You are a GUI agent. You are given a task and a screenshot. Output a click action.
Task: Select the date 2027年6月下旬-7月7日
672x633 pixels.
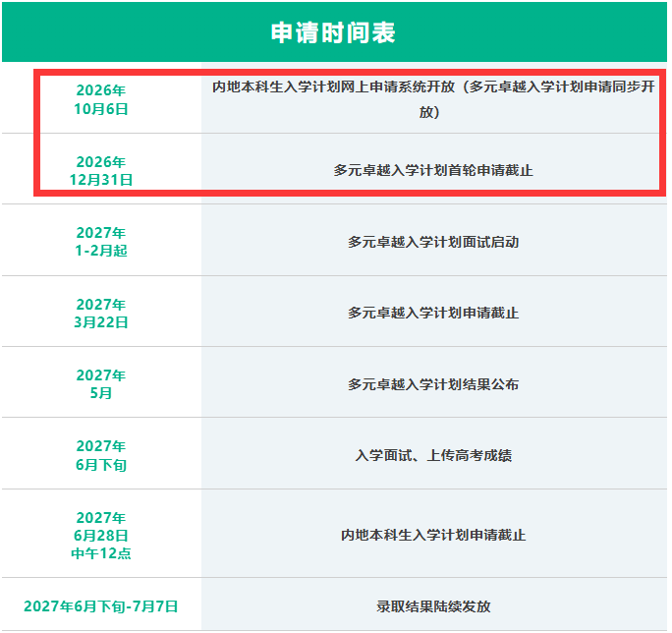coord(101,606)
